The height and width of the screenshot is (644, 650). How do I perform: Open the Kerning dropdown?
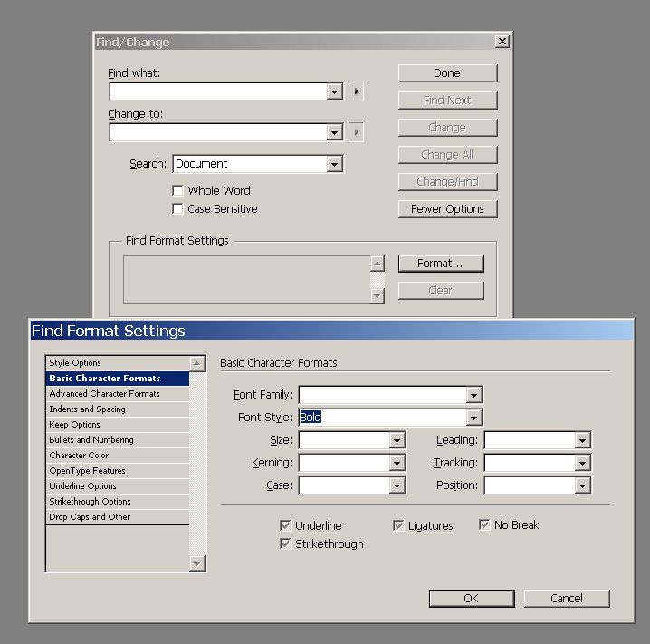[397, 463]
